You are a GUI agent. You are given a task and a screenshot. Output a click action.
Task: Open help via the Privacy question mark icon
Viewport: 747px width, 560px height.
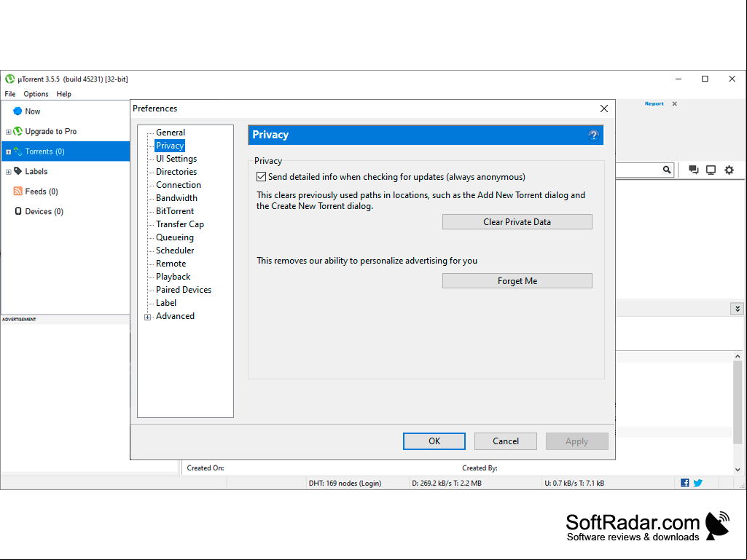pos(593,135)
